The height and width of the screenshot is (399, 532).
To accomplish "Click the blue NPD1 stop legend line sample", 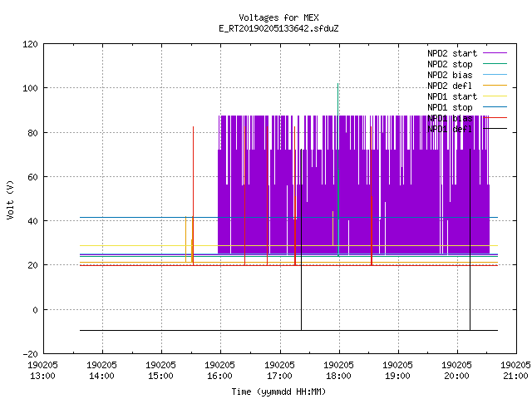I will click(x=495, y=107).
